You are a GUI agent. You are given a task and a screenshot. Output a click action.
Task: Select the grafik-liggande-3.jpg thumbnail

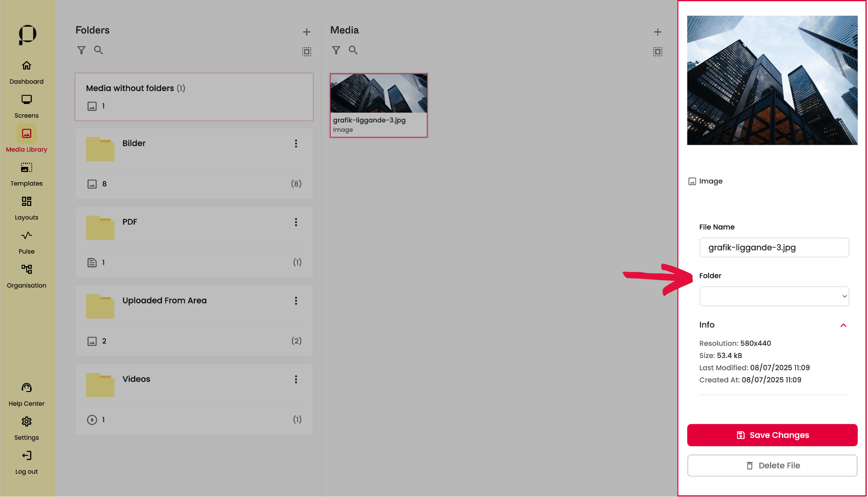378,105
